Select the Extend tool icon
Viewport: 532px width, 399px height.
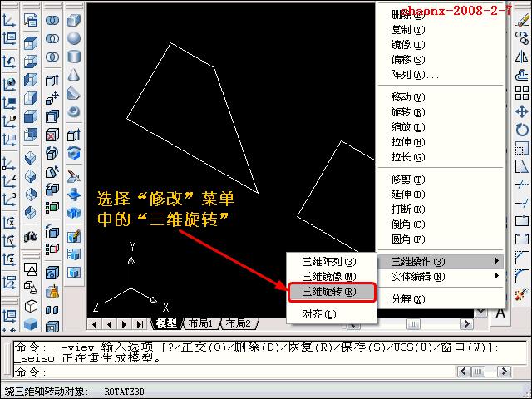[x=522, y=203]
